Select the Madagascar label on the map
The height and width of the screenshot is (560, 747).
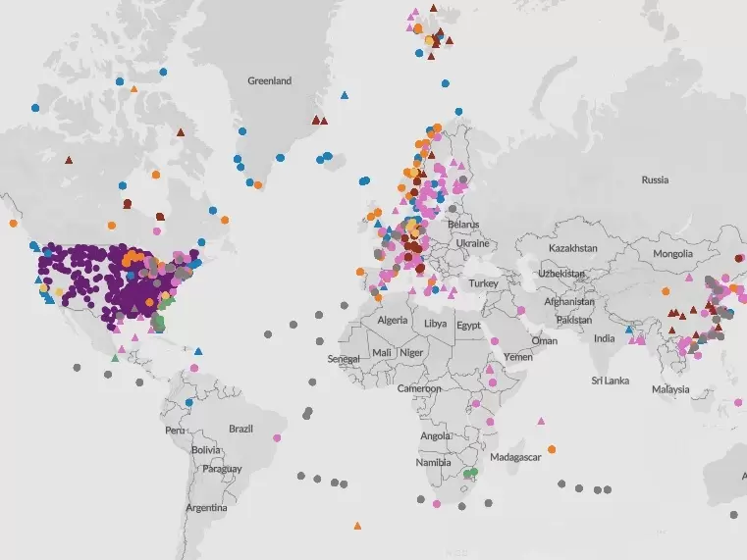pos(517,458)
